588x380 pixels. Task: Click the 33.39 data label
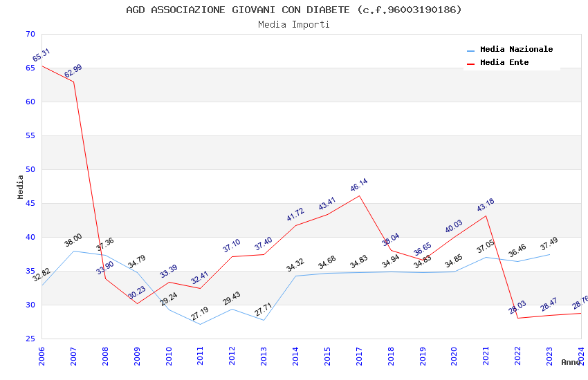[169, 272]
